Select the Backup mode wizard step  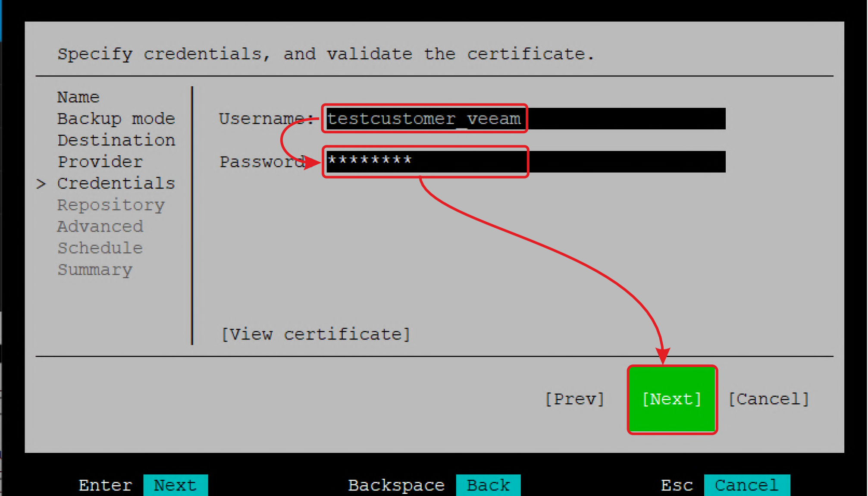point(116,119)
